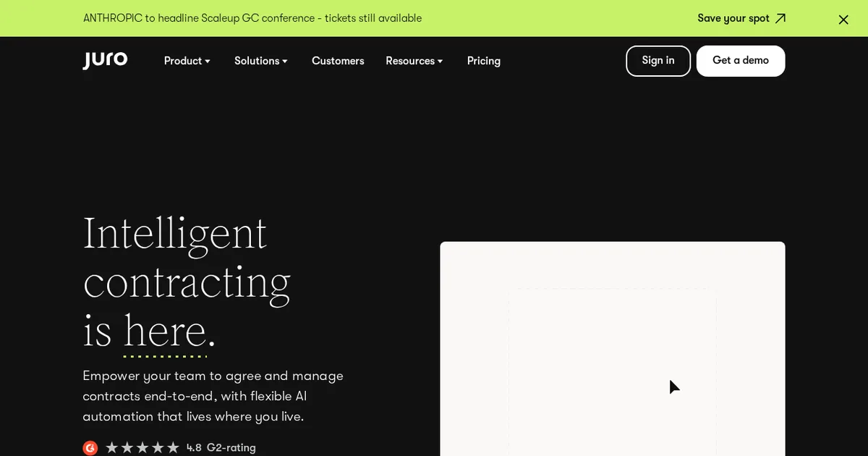
Task: Click the Intelligent contracting is here headline
Action: pyautogui.click(x=187, y=282)
